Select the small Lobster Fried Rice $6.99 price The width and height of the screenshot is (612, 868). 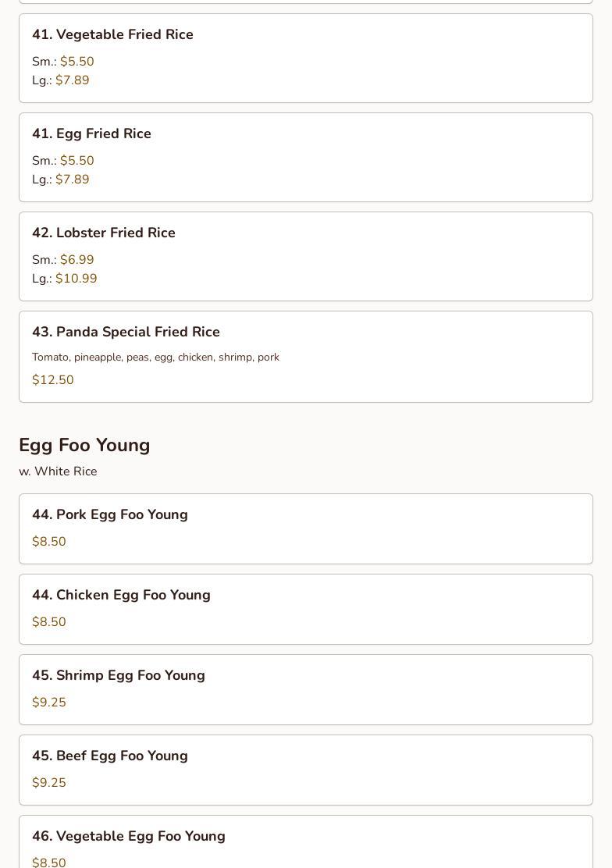click(76, 260)
